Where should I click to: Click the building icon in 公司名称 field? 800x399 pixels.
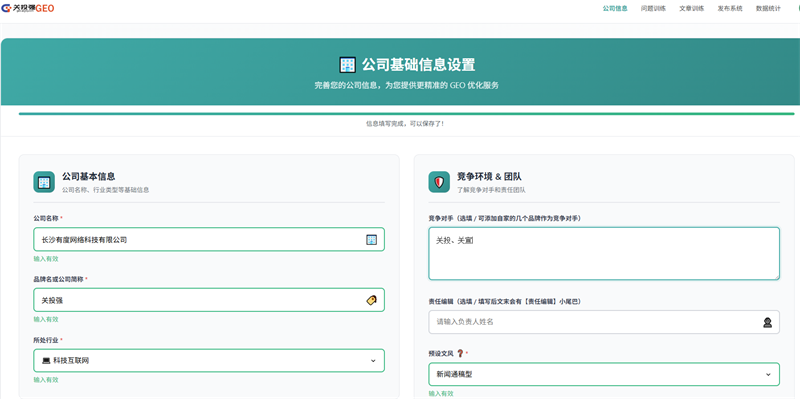coord(371,239)
